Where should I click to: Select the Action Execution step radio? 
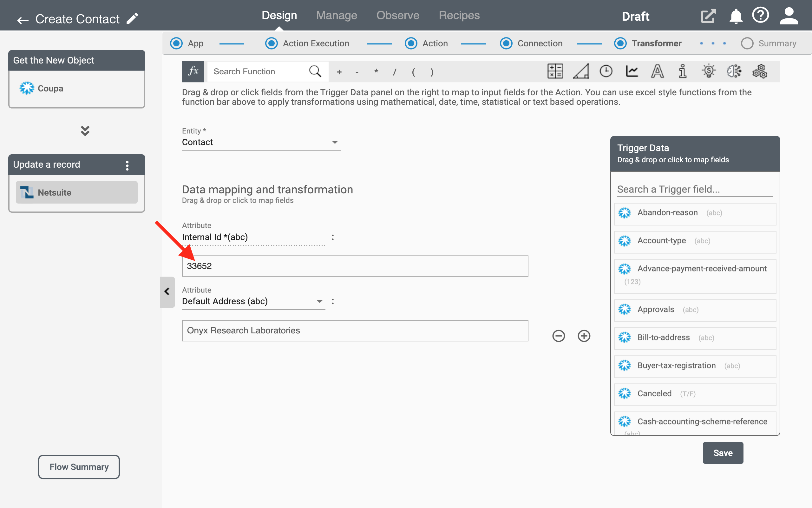272,43
